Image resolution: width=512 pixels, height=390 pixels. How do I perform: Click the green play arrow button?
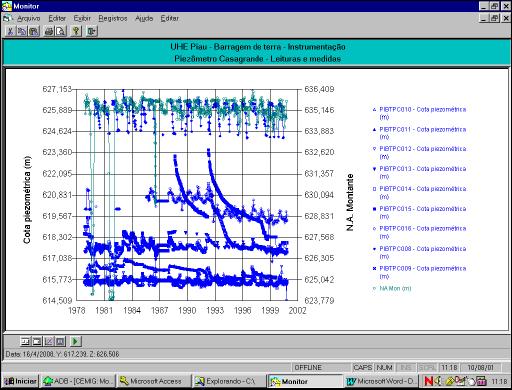point(76,341)
